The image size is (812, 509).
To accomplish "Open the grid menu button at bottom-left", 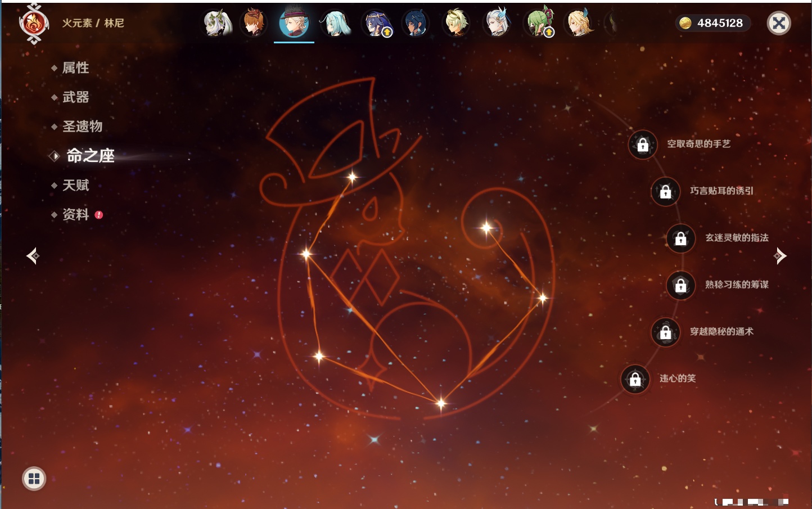I will pyautogui.click(x=34, y=479).
